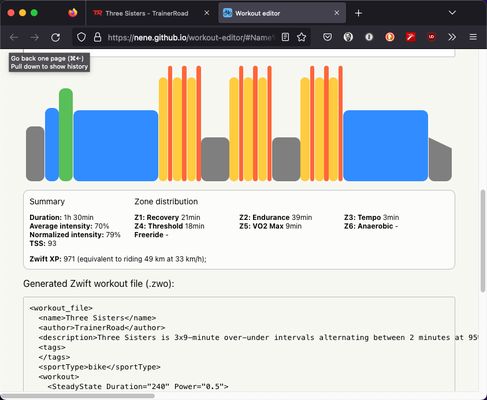Open the uBlock Origin extension icon

pyautogui.click(x=432, y=37)
